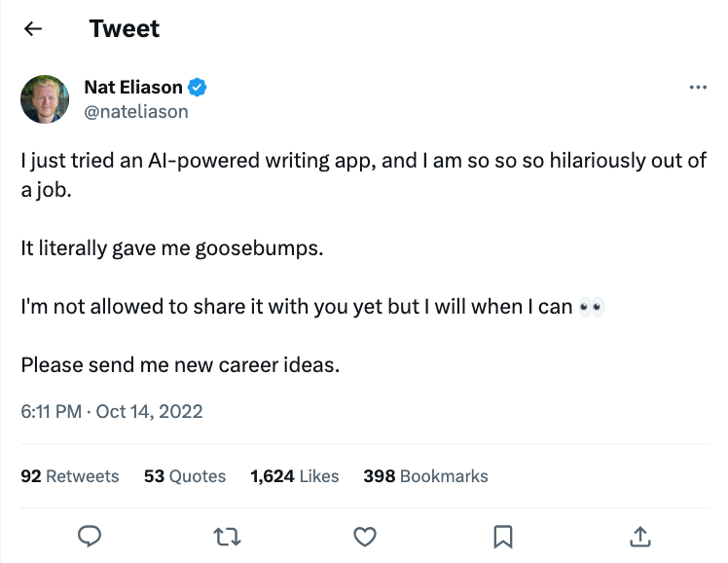
Task: Click the 'Please send me new career ideas' line
Action: pyautogui.click(x=181, y=366)
